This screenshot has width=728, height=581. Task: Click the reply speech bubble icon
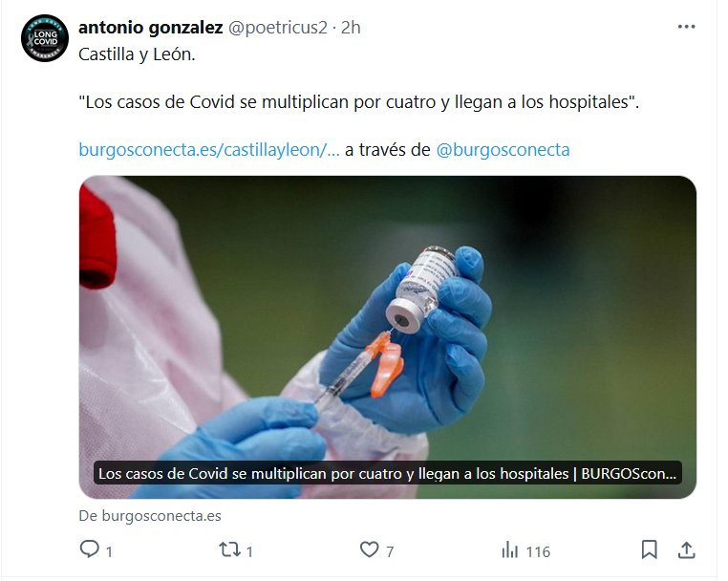tap(89, 549)
